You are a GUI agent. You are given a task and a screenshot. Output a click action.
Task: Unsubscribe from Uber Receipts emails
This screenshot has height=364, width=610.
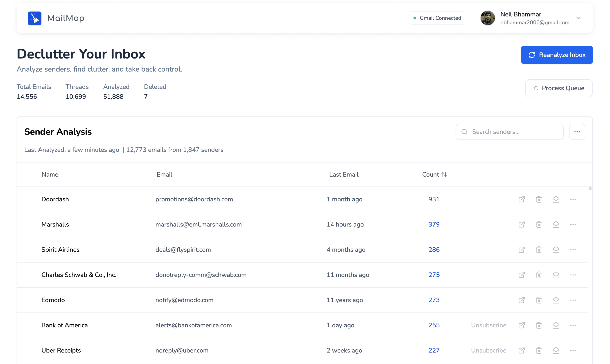(x=488, y=351)
